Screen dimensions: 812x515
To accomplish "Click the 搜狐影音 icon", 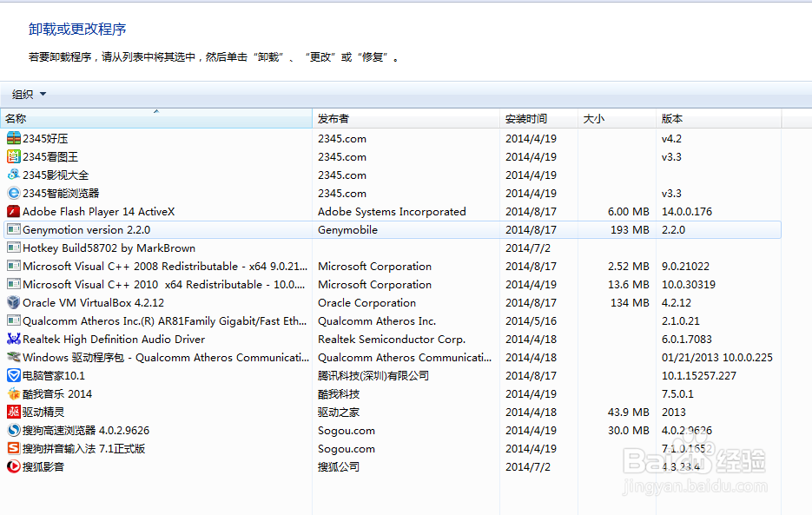I will pos(14,467).
